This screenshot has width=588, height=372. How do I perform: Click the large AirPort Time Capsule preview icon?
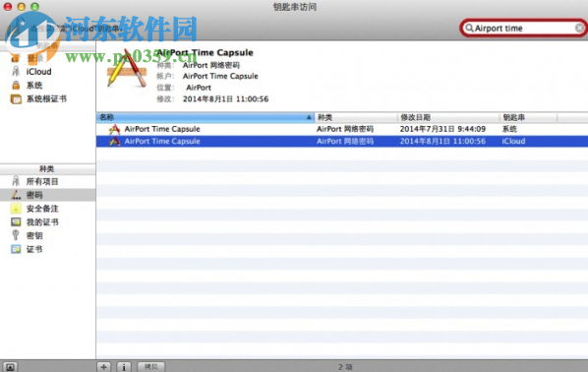pos(127,69)
